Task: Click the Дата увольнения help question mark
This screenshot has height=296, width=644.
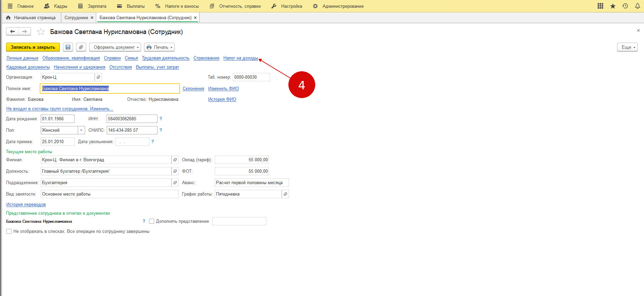Action: 153,142
